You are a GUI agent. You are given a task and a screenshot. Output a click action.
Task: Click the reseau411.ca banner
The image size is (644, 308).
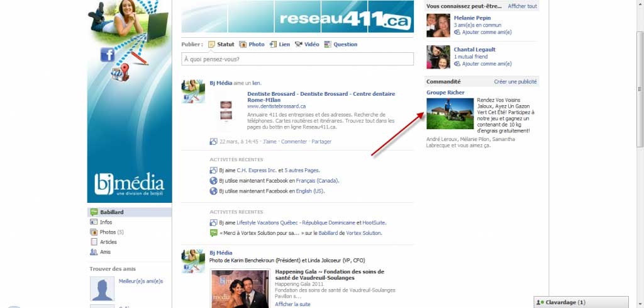point(297,16)
